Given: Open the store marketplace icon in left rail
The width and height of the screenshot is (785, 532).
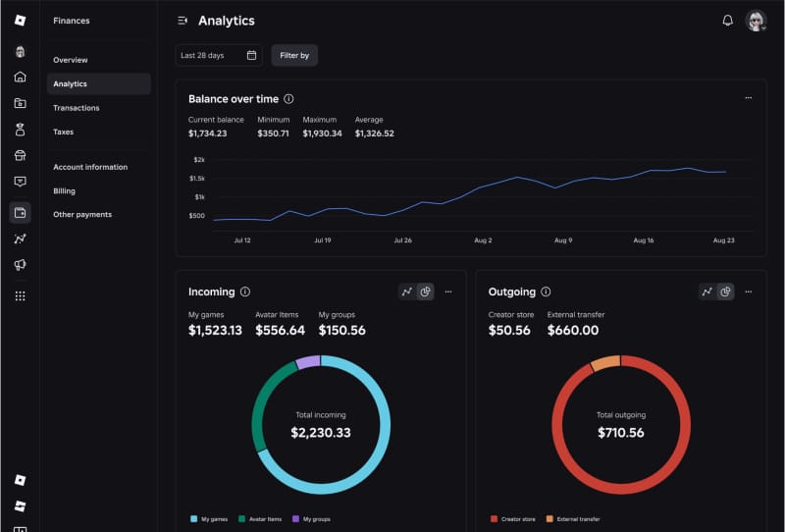Looking at the screenshot, I should point(20,155).
